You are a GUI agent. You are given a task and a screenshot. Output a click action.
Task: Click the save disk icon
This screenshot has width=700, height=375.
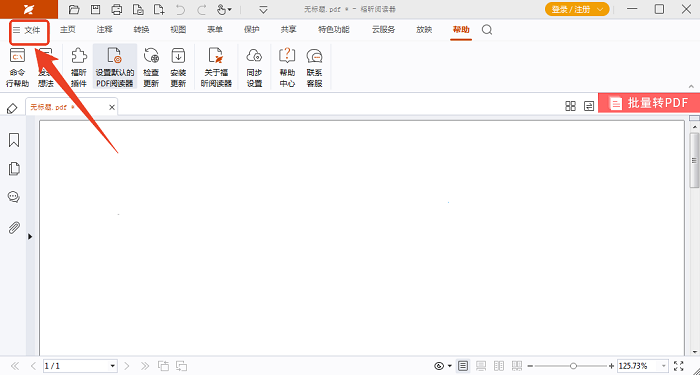(x=96, y=9)
